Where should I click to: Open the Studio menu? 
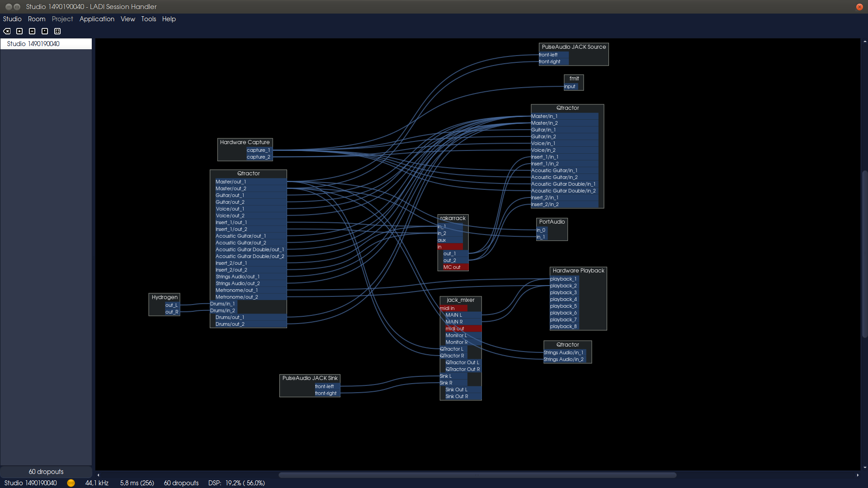click(x=12, y=19)
